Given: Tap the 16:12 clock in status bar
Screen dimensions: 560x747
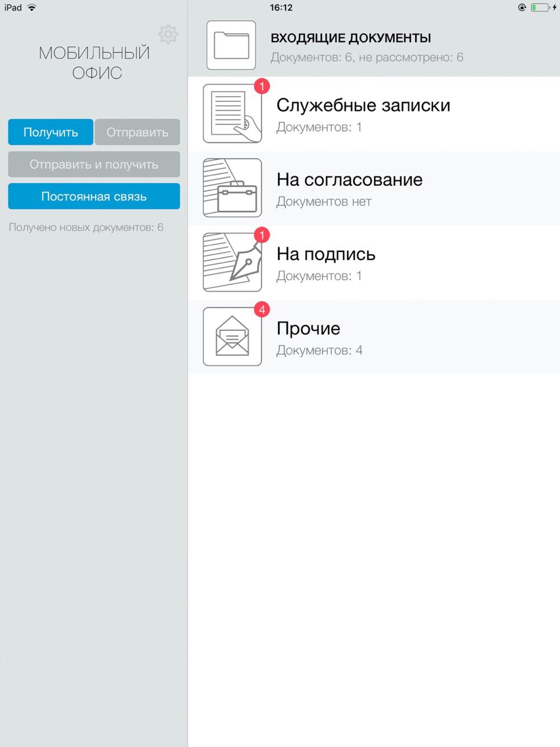Looking at the screenshot, I should tap(281, 8).
